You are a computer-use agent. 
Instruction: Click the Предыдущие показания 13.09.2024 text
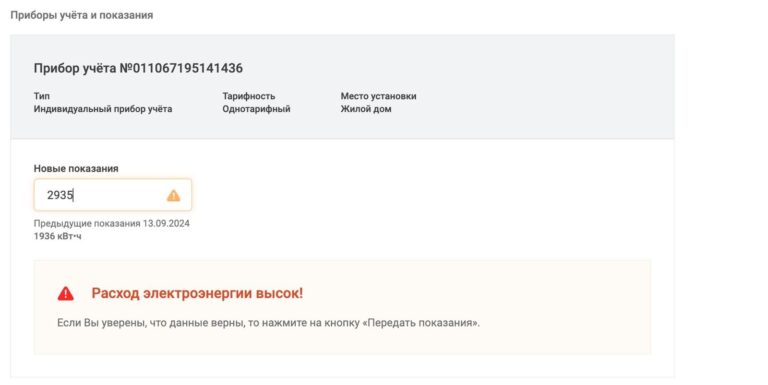pyautogui.click(x=112, y=223)
